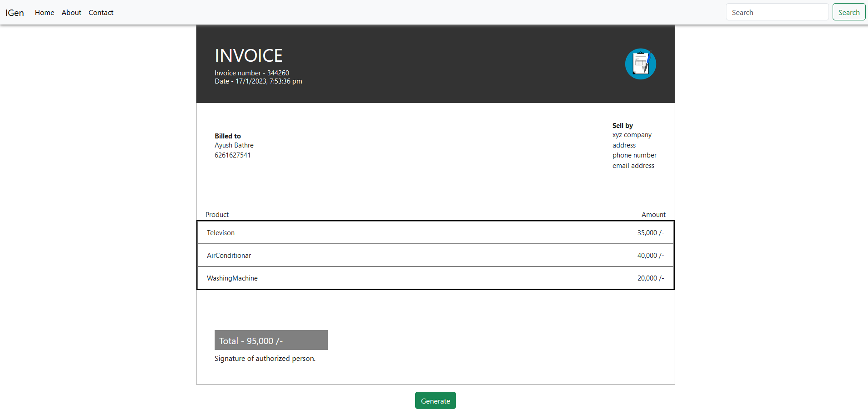Select the Billed to name Ayush Bathre
This screenshot has height=409, width=868.
pos(234,145)
